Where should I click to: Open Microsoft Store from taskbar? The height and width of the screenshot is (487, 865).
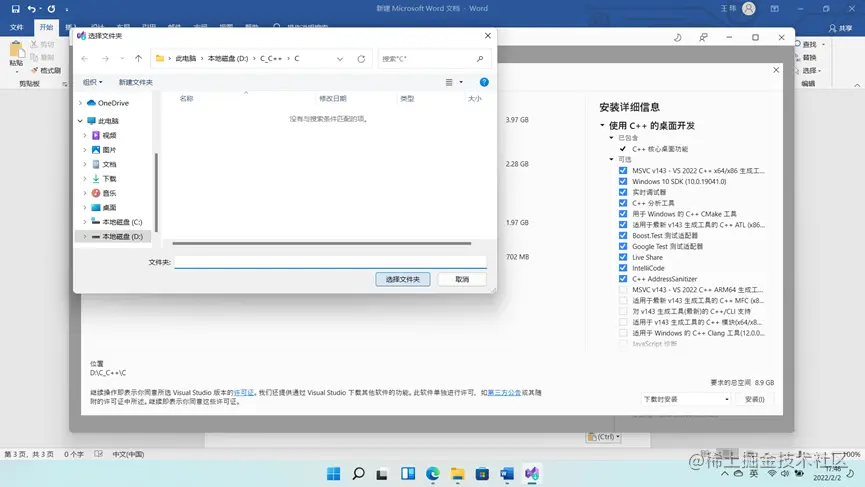tap(482, 474)
